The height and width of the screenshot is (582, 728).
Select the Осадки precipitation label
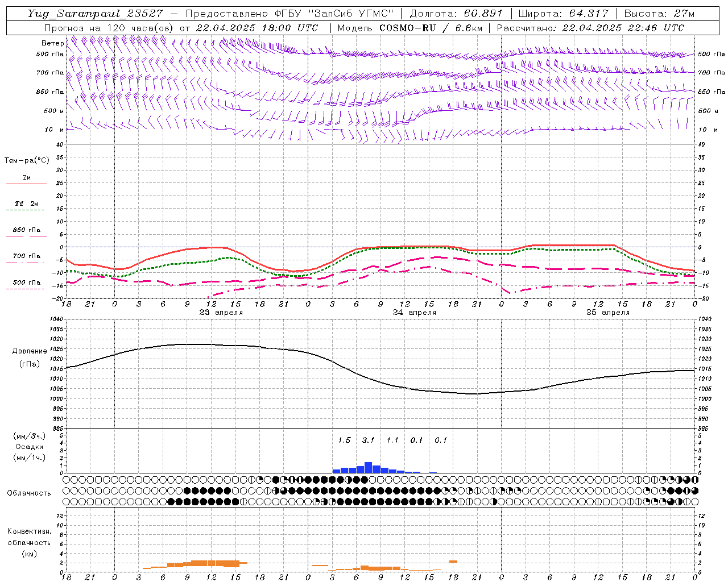click(x=30, y=447)
